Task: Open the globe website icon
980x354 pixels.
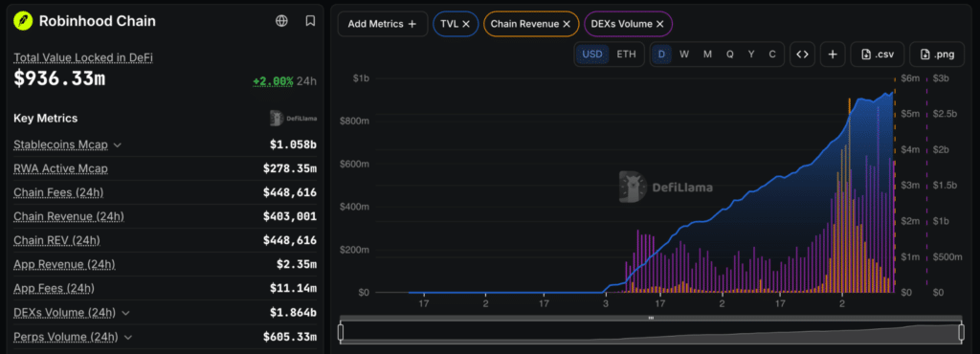Action: tap(282, 21)
